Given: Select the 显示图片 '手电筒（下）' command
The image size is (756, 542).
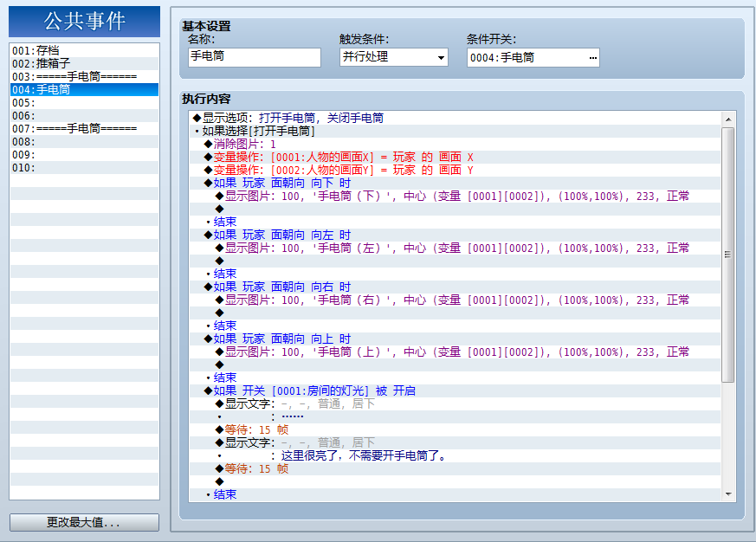Looking at the screenshot, I should (x=456, y=197).
